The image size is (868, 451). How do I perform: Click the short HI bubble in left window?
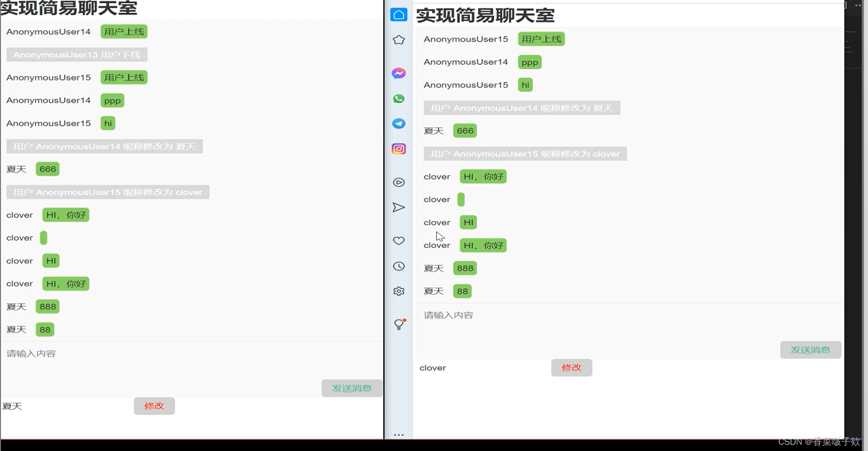(51, 261)
